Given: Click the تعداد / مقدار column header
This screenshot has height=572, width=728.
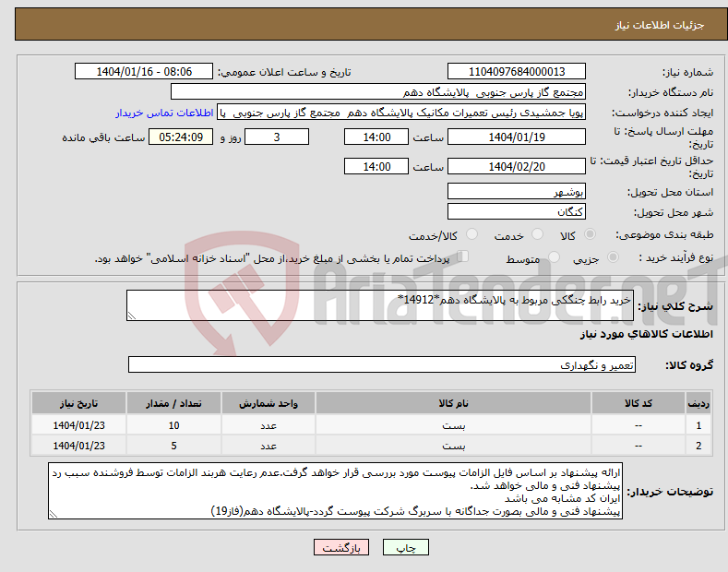Looking at the screenshot, I should tap(173, 403).
